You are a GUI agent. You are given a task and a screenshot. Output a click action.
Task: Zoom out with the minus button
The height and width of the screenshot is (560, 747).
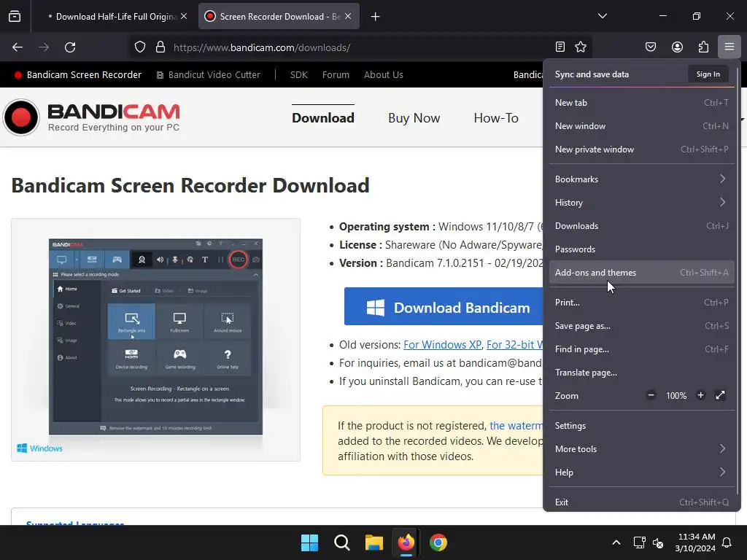[x=651, y=395]
